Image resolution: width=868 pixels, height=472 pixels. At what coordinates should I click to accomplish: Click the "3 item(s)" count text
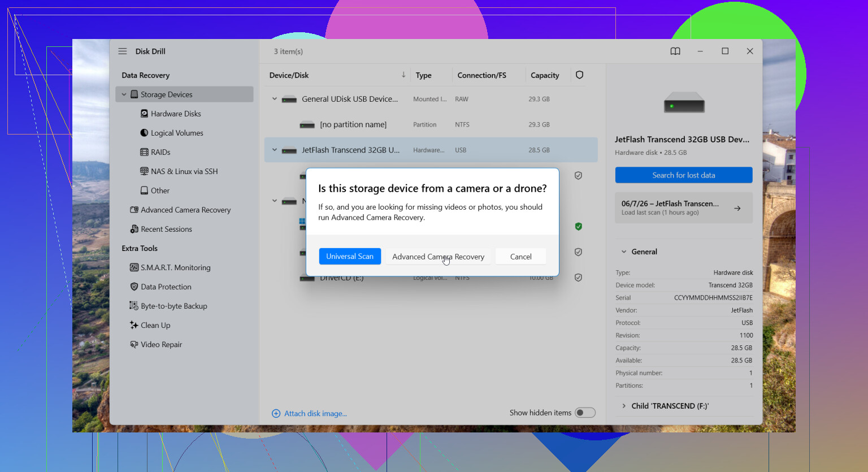(288, 51)
